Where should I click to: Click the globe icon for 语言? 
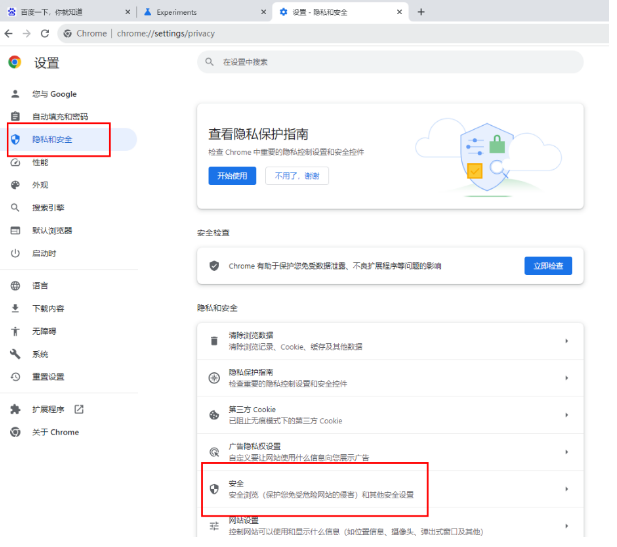15,286
